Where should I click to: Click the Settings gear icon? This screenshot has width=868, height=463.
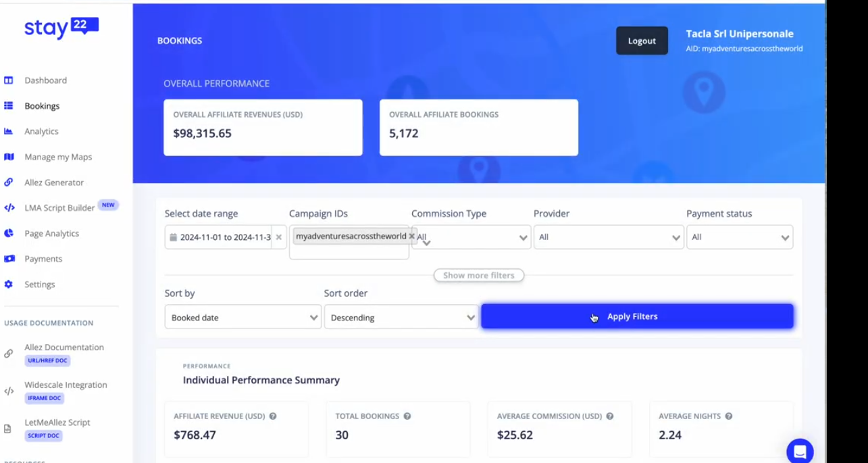(9, 285)
